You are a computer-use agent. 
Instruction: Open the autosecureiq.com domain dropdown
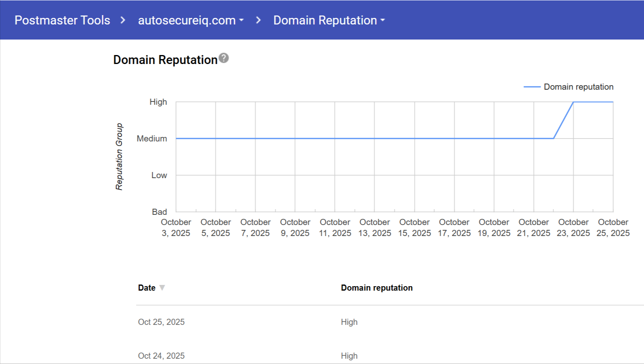point(191,20)
